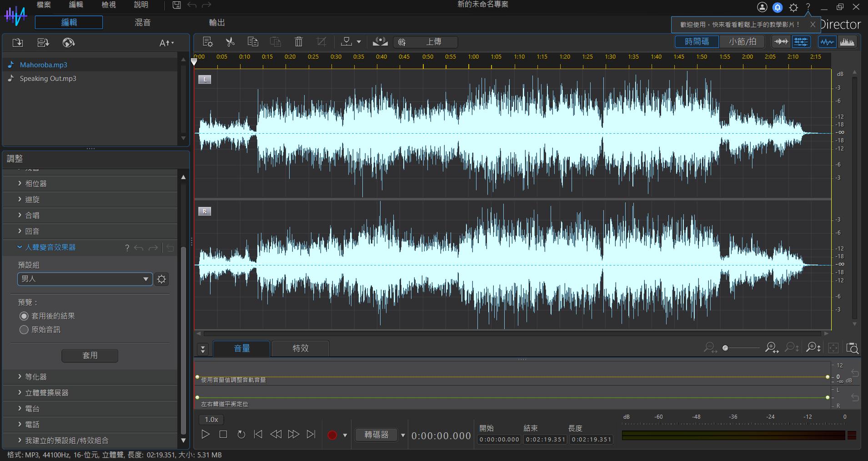Select Speaking Out.mp3 in the file list

tap(47, 78)
